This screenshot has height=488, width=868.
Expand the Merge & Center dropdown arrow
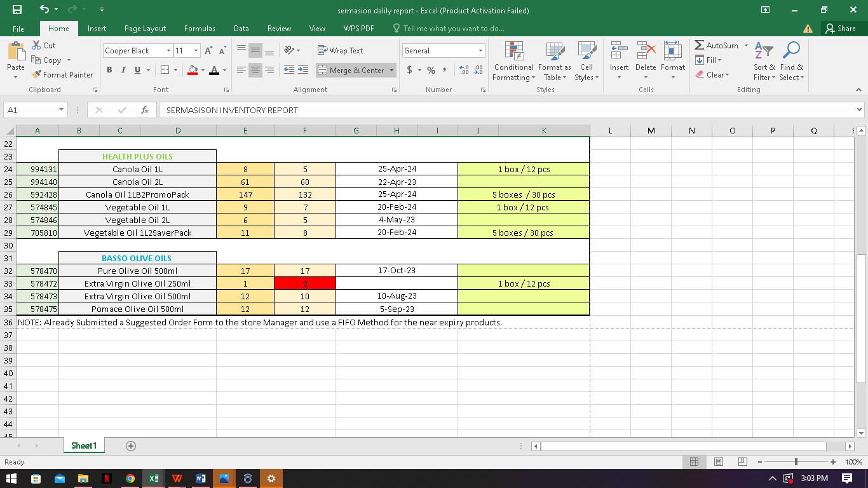391,70
